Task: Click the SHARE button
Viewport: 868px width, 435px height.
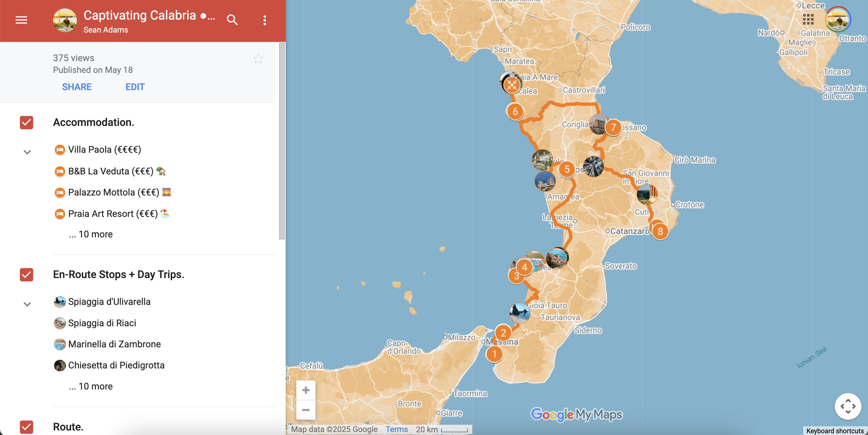Action: point(77,87)
